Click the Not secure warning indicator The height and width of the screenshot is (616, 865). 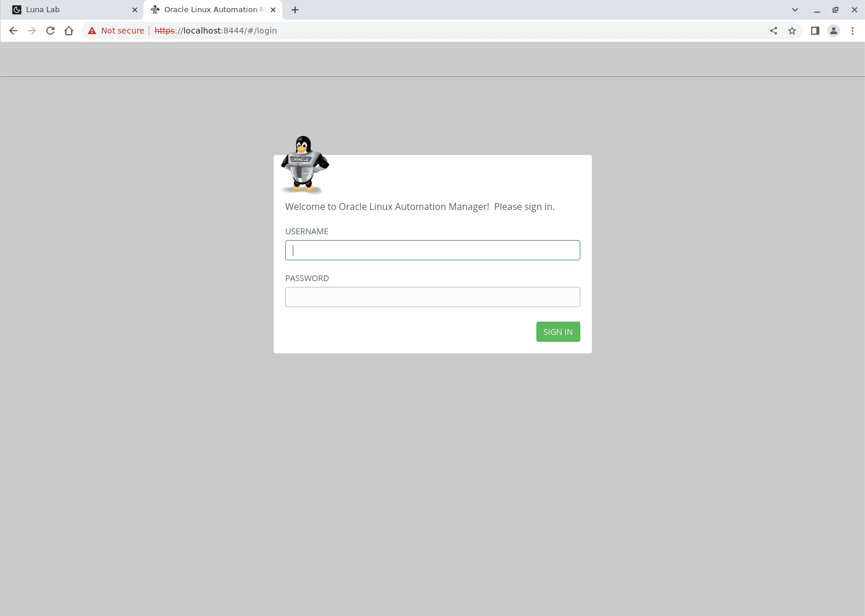click(x=116, y=31)
